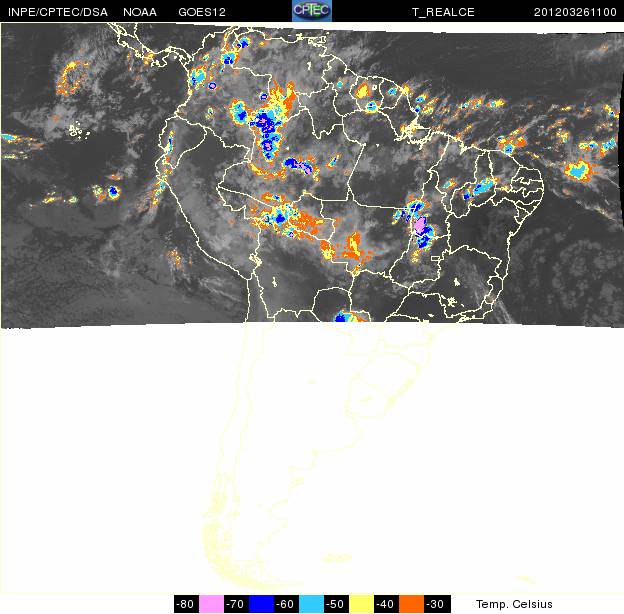Click the -50 legend value
Image resolution: width=624 pixels, height=614 pixels.
coord(335,604)
